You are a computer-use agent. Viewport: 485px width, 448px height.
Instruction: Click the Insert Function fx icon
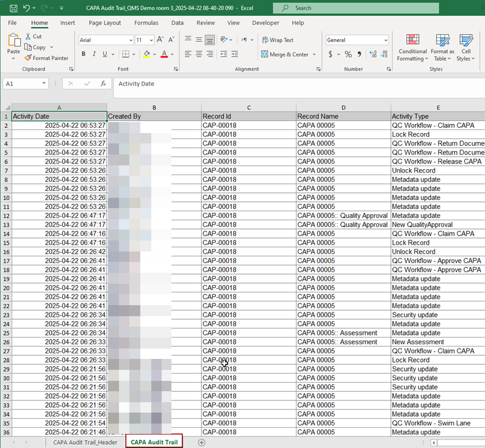(x=103, y=84)
